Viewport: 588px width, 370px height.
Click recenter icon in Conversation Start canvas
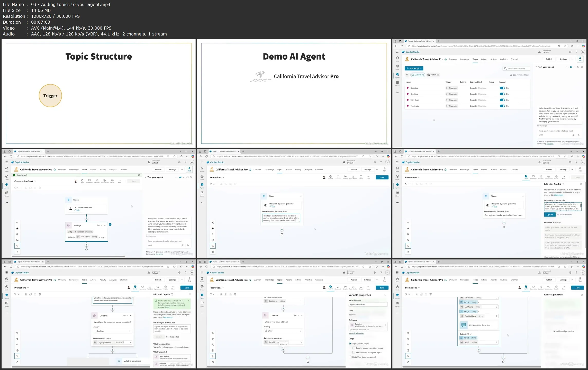tap(17, 229)
